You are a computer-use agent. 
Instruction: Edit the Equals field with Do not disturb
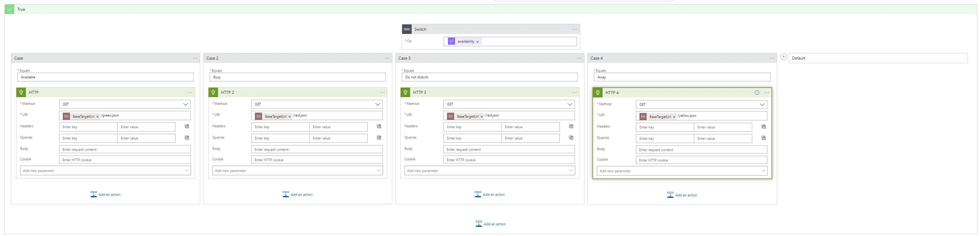tap(490, 77)
